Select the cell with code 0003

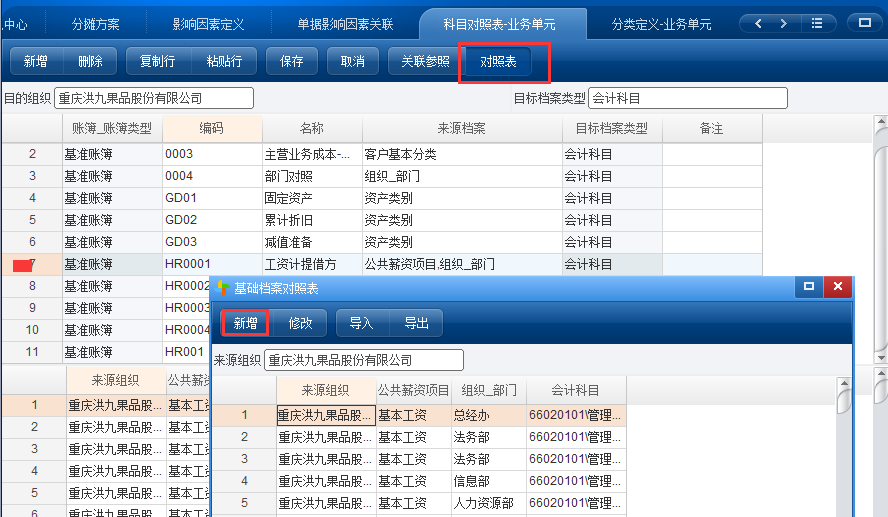212,154
